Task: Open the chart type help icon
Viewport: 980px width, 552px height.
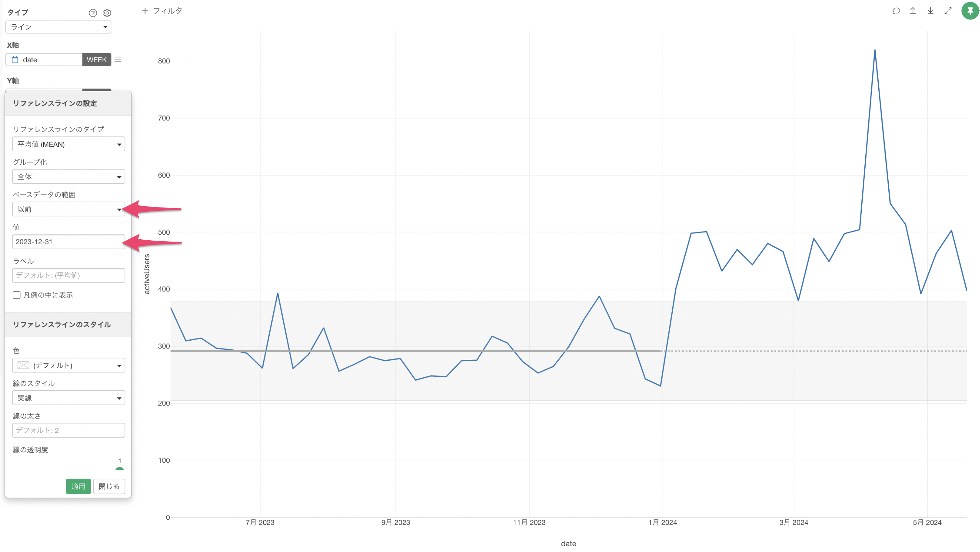Action: point(93,13)
